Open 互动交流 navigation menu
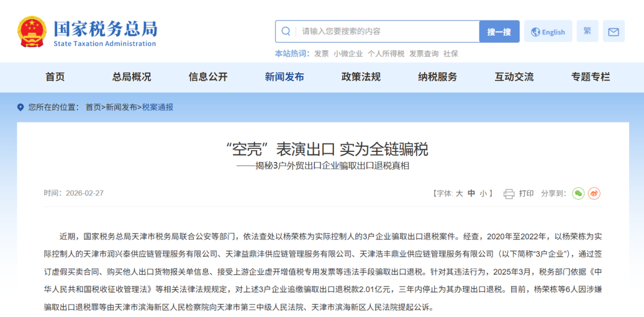The height and width of the screenshot is (317, 644). 514,77
